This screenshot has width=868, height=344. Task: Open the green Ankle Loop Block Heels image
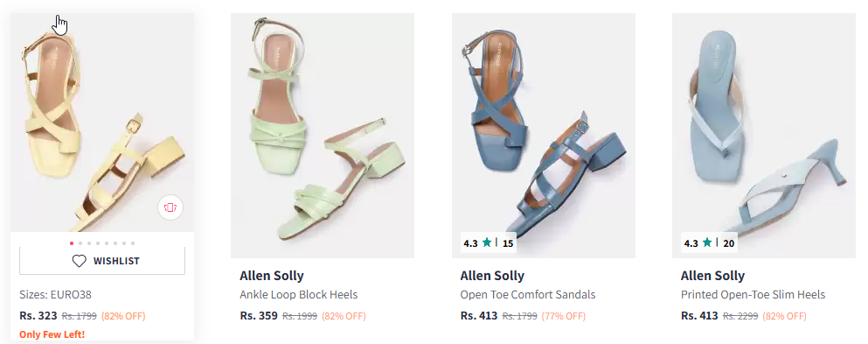pos(323,136)
